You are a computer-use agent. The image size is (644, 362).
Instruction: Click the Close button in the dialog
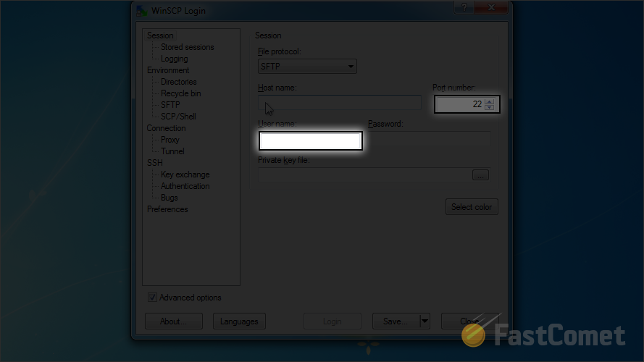(x=470, y=321)
